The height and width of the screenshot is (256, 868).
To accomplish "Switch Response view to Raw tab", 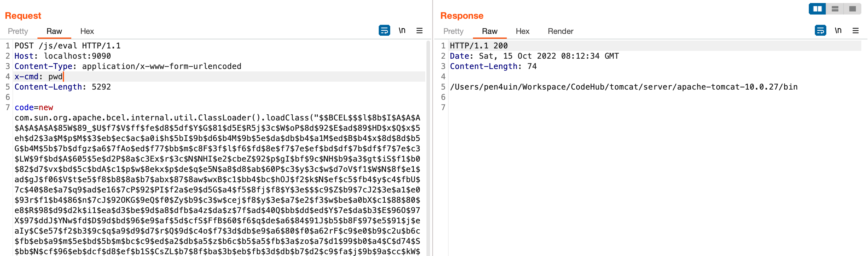I will pyautogui.click(x=490, y=31).
